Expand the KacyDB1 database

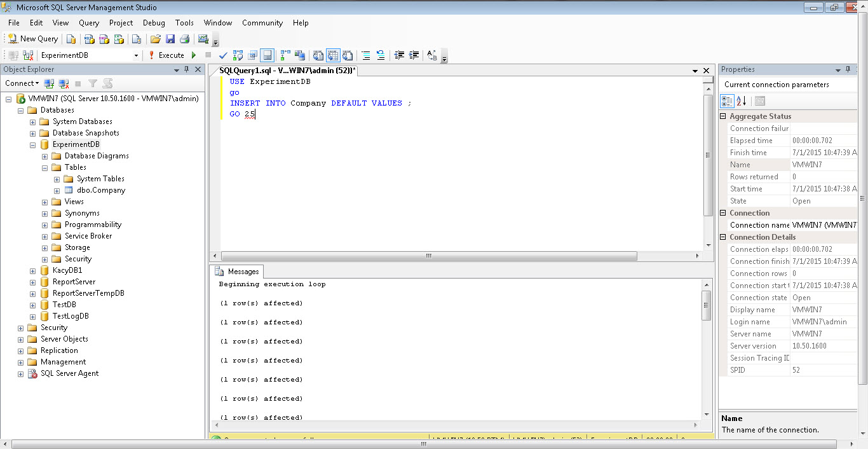(32, 270)
